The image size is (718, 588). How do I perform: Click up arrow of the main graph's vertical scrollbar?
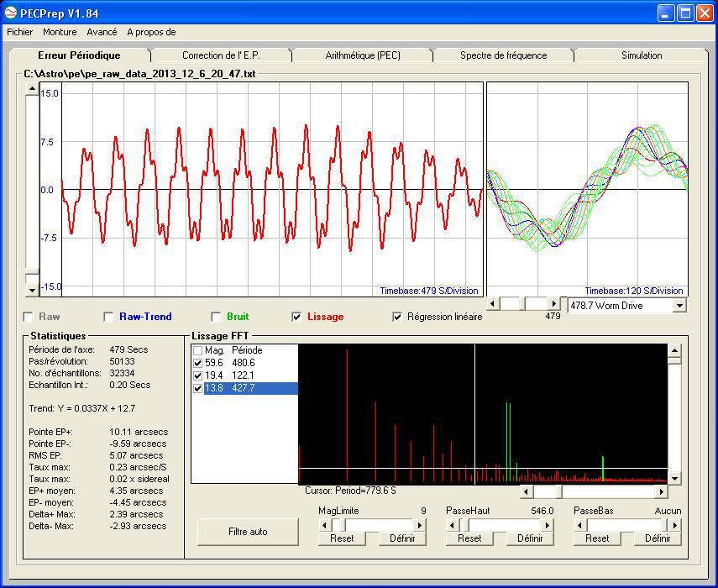pyautogui.click(x=33, y=88)
